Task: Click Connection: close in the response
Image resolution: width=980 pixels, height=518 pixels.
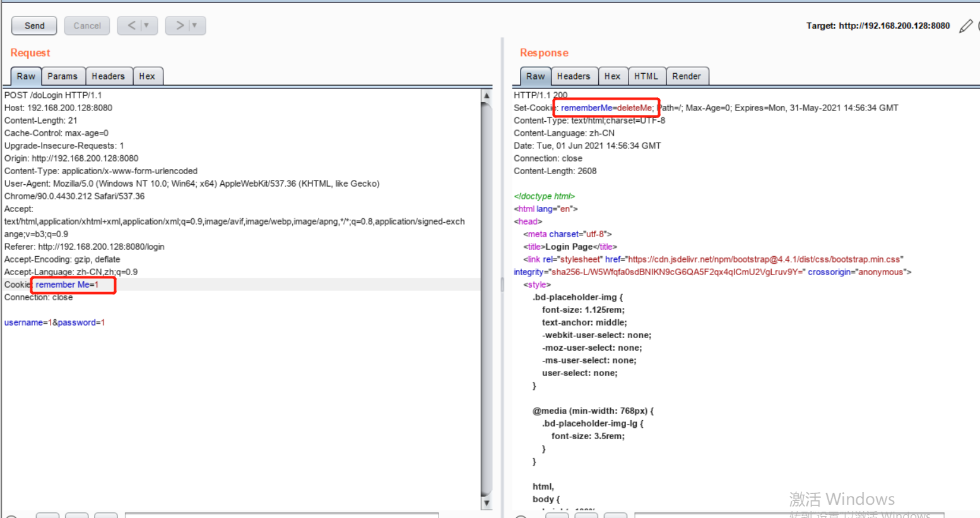Action: pos(548,158)
